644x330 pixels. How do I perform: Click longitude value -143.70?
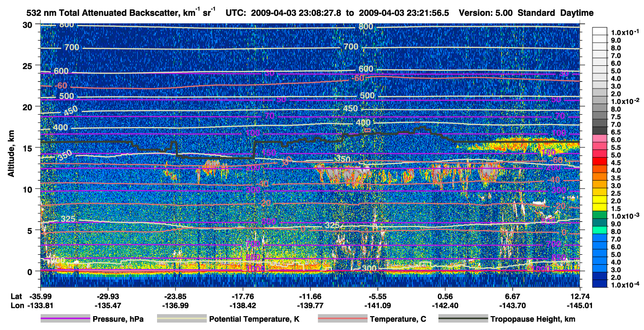512,305
